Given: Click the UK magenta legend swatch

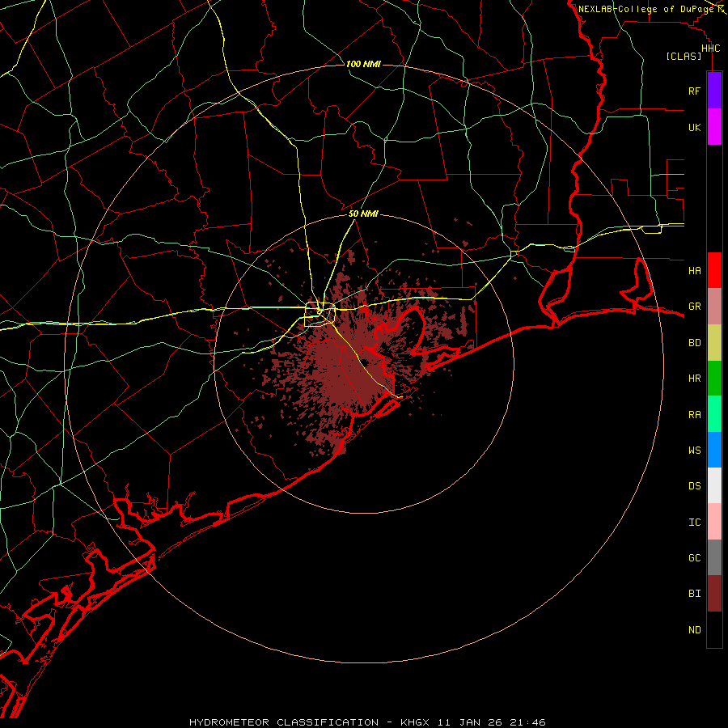Looking at the screenshot, I should point(714,127).
